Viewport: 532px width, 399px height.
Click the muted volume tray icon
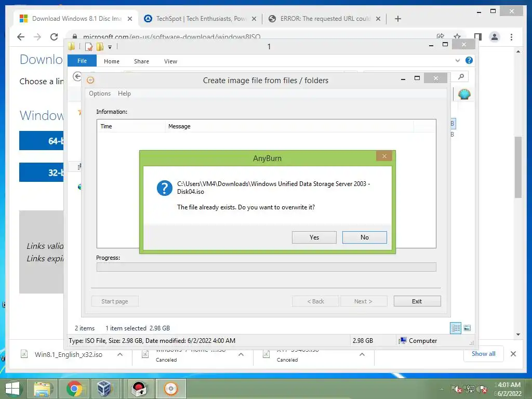[x=457, y=389]
